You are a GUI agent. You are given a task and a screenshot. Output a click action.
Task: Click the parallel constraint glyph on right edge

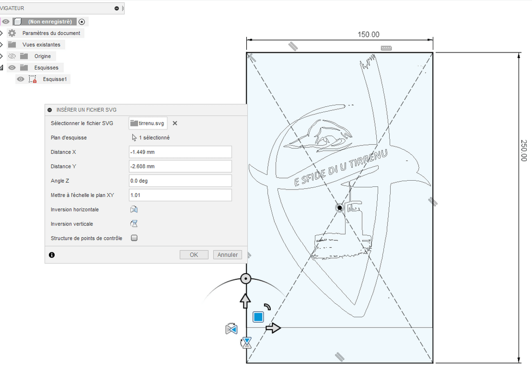pos(433,202)
